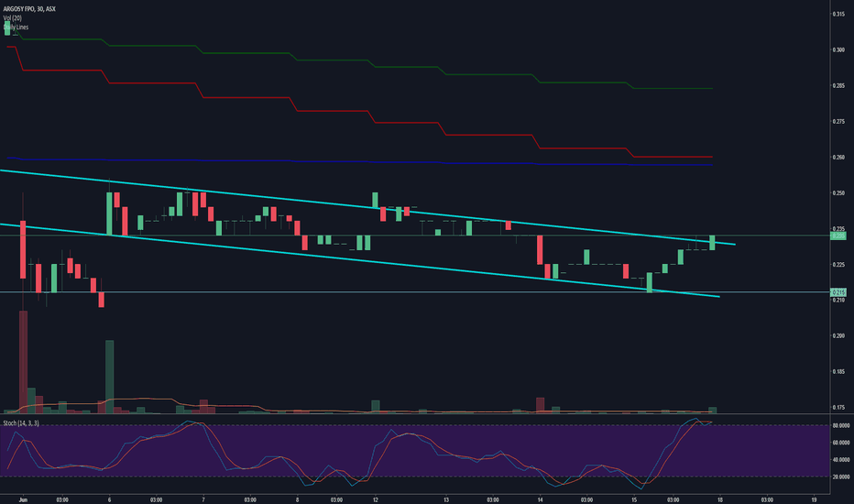Screen dimensions: 854x504
Task: Click the 0.260 price axis label
Action: pos(838,158)
